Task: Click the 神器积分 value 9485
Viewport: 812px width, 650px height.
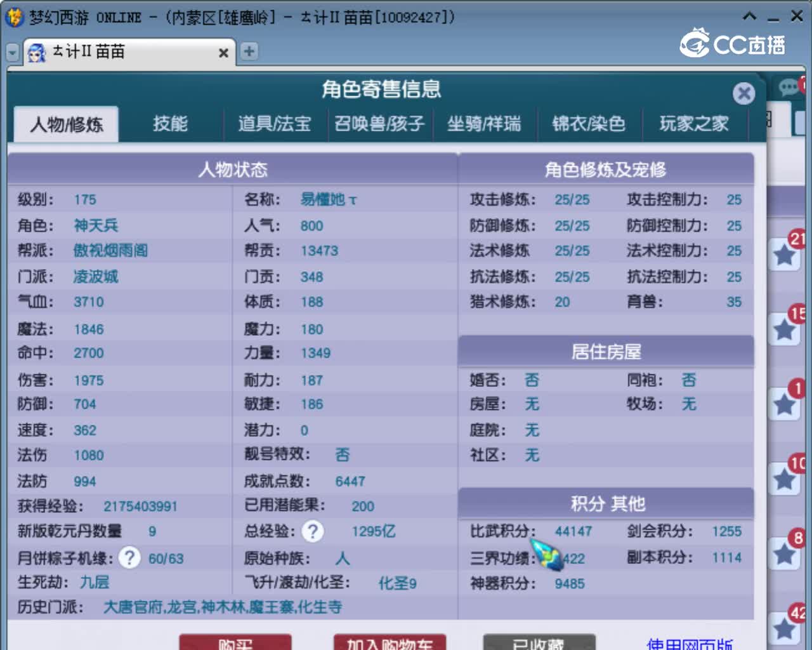Action: (570, 583)
